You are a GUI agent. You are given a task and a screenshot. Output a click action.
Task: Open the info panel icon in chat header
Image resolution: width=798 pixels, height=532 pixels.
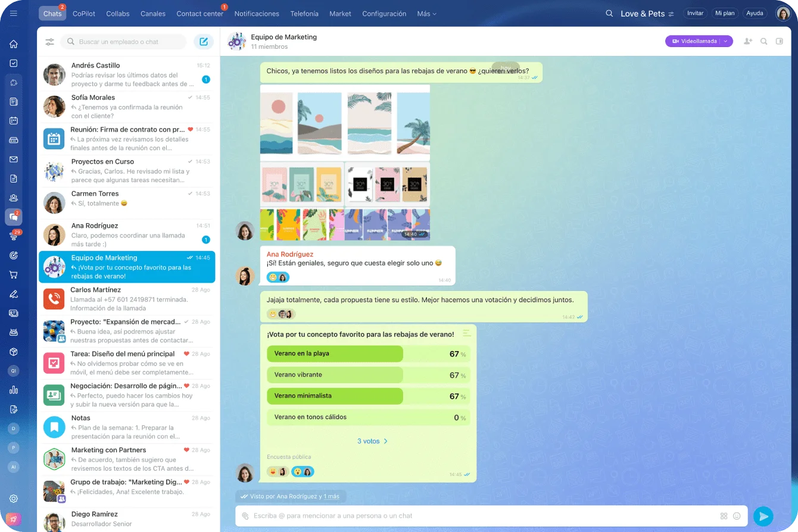tap(780, 41)
